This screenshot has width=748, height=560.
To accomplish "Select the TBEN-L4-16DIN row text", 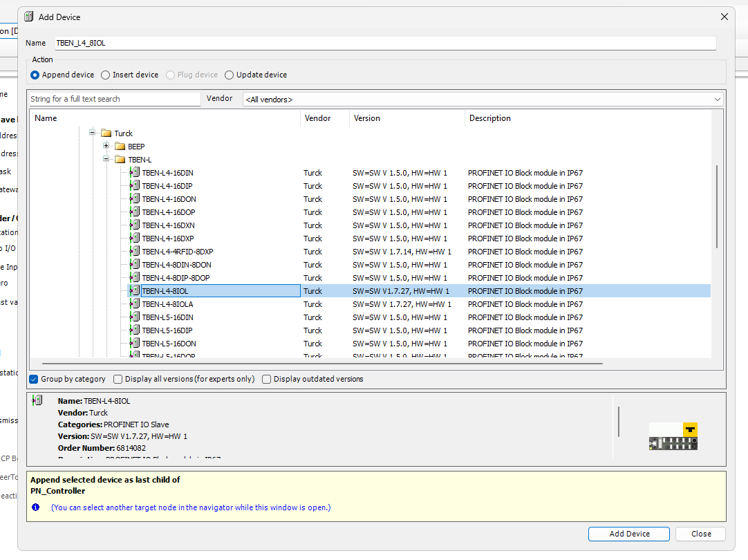I will coord(167,173).
